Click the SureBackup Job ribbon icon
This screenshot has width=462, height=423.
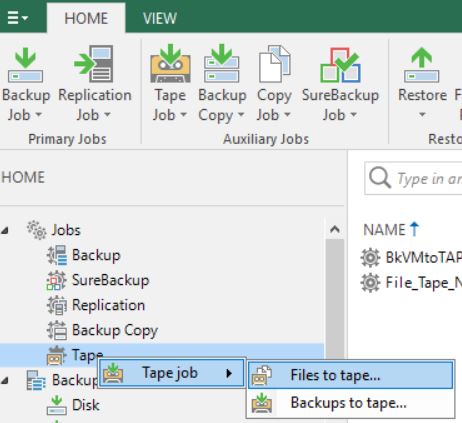340,65
